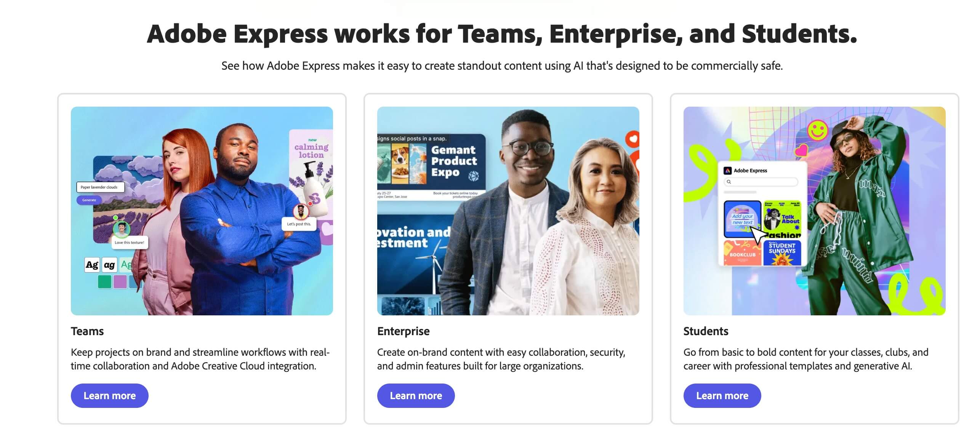Click the yellow smiley face sticker

[817, 130]
